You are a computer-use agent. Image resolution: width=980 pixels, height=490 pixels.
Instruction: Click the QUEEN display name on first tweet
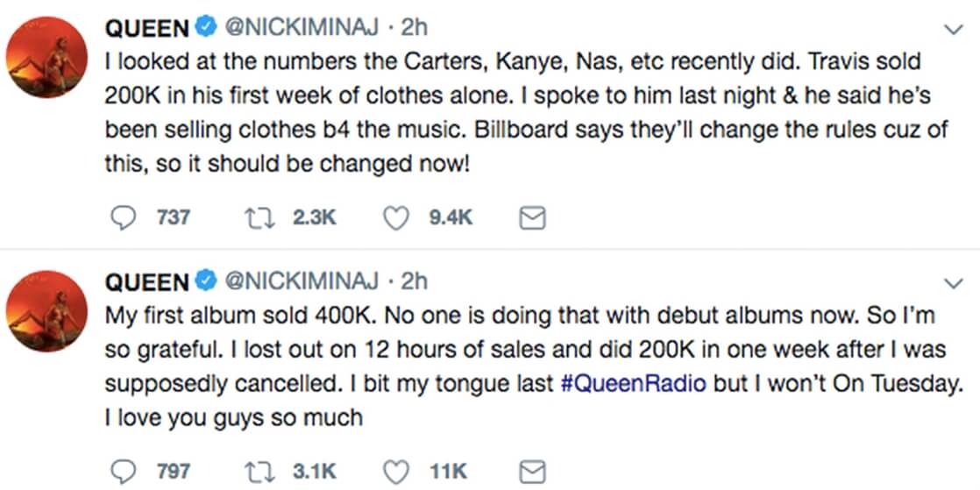146,28
